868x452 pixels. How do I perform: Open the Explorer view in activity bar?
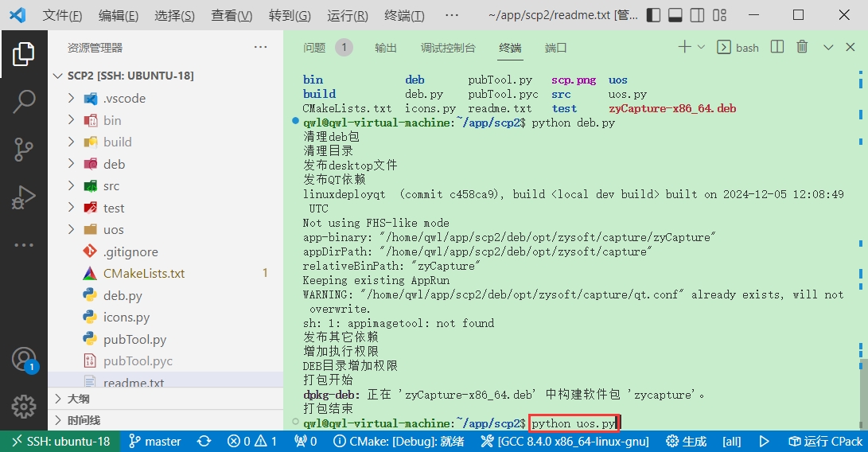23,54
